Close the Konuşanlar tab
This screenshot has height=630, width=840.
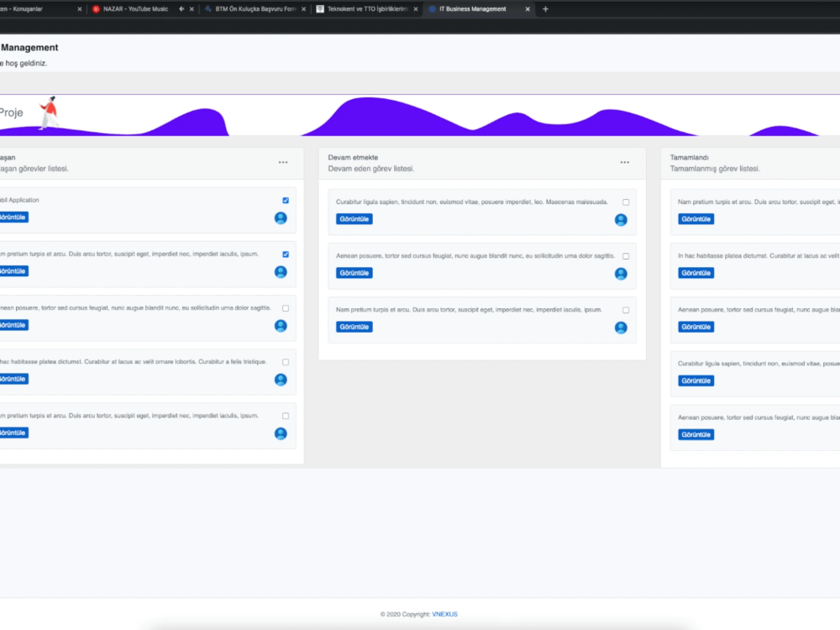point(80,9)
